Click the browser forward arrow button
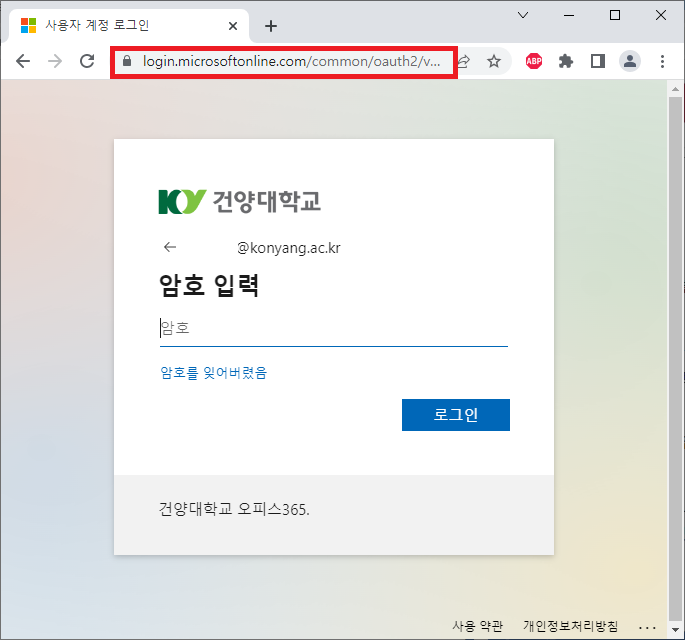This screenshot has width=685, height=640. [55, 61]
